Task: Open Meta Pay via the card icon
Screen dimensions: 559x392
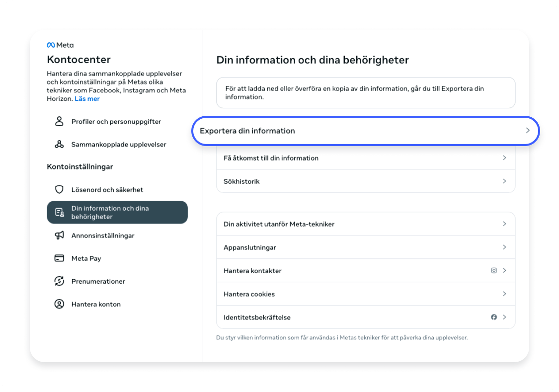Action: click(59, 258)
